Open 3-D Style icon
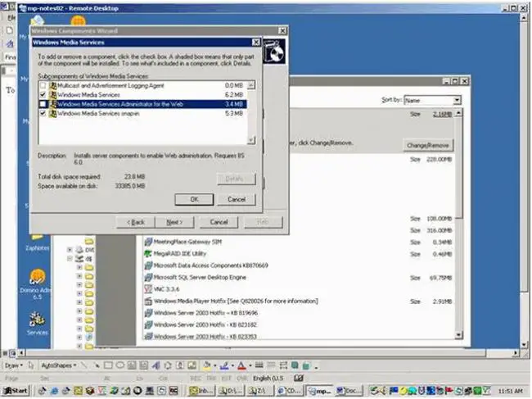Viewport: 532px width, 399px height. click(306, 365)
